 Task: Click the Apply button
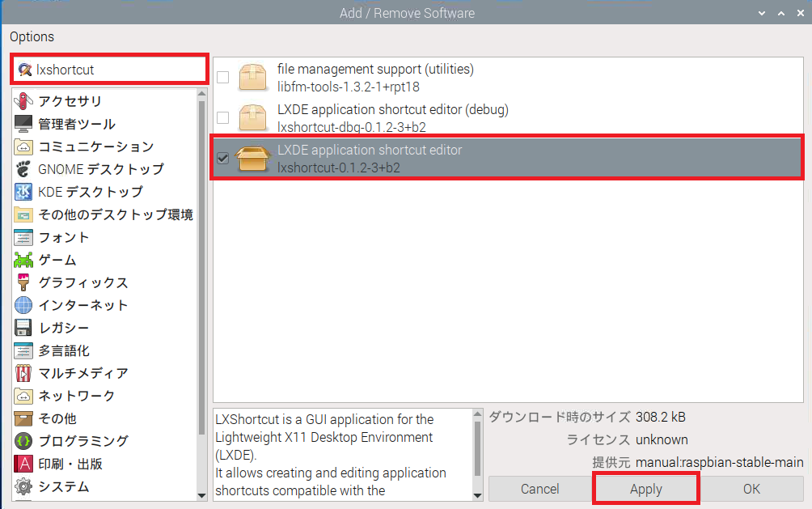[x=645, y=489]
